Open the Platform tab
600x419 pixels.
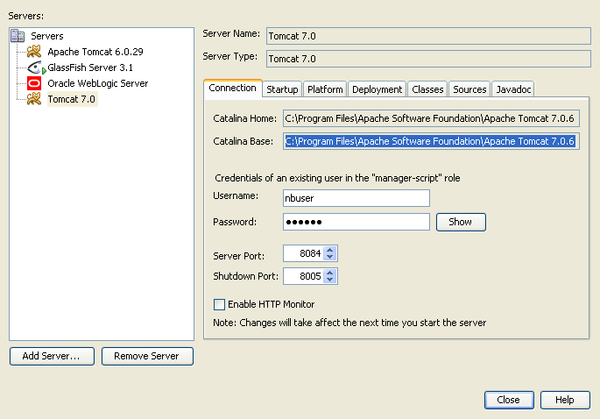pos(325,89)
